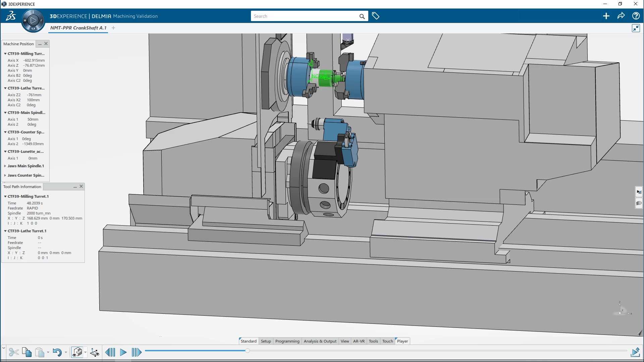The width and height of the screenshot is (644, 362).
Task: Toggle the annotation bubble icon on the right edge
Action: pos(639,203)
